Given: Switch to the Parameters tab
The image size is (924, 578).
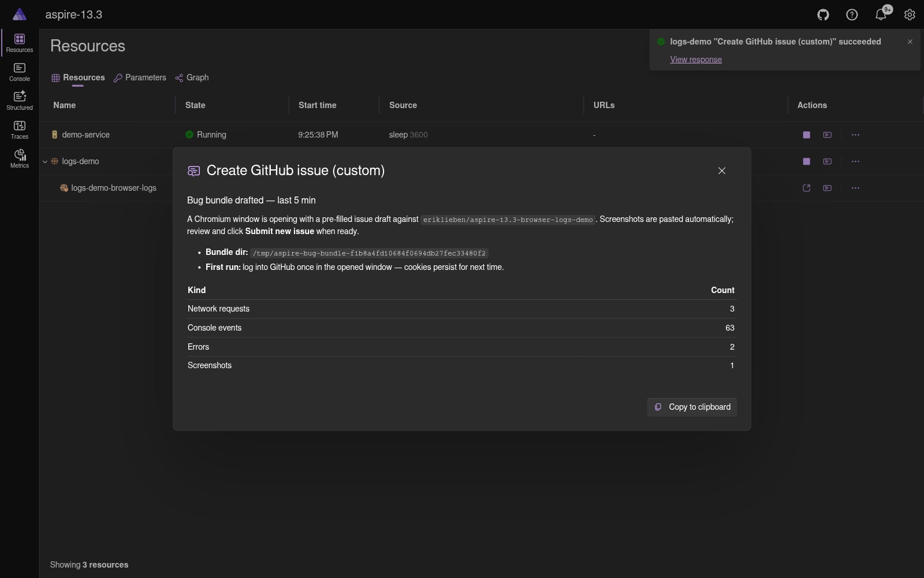Looking at the screenshot, I should (x=140, y=77).
